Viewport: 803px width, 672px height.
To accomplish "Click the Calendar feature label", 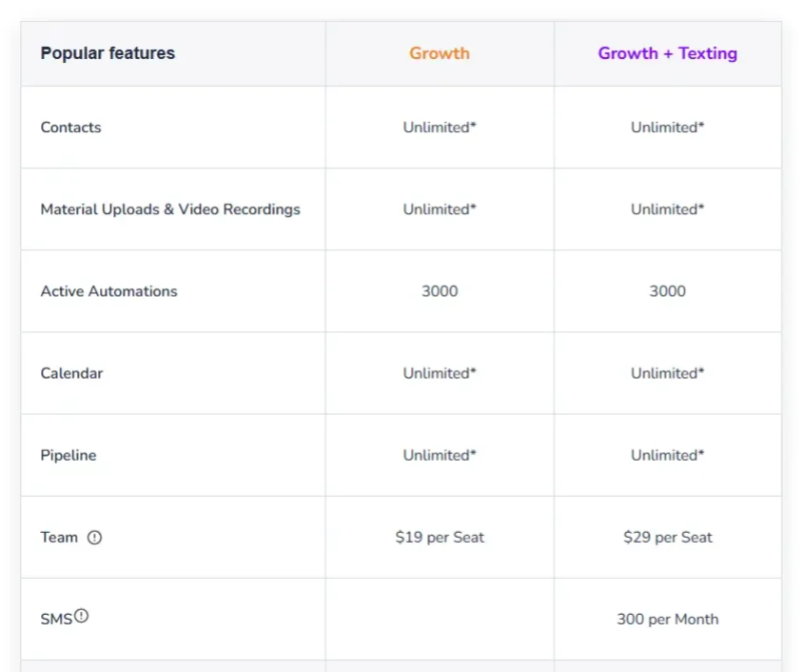I will tap(71, 373).
